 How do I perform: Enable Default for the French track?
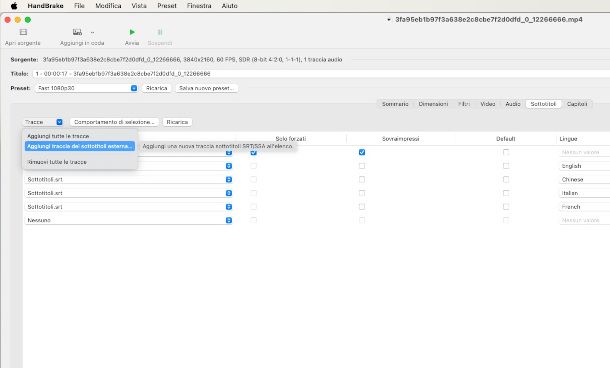point(506,207)
